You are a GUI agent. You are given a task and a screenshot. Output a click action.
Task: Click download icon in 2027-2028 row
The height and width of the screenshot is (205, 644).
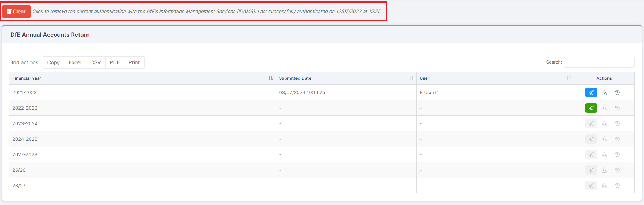604,154
